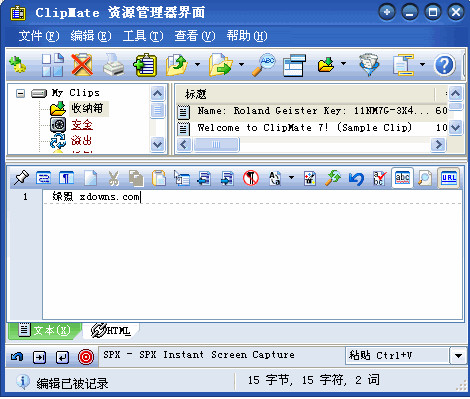Open search with the ABC magnifier icon
Viewport: 470px width, 399px height.
click(263, 65)
